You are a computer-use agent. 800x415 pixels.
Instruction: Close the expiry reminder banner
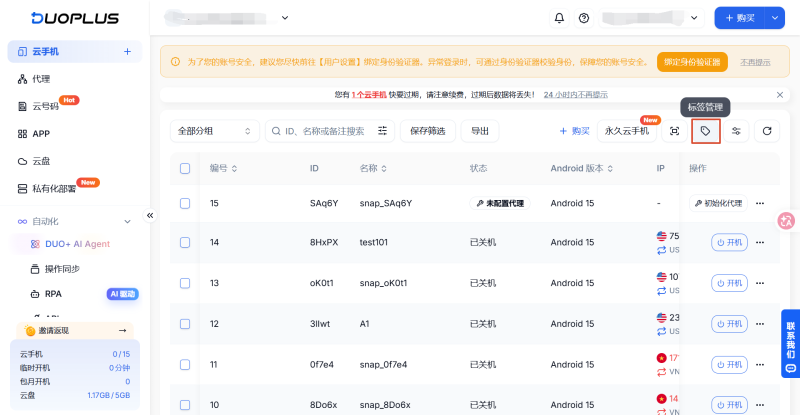(780, 95)
